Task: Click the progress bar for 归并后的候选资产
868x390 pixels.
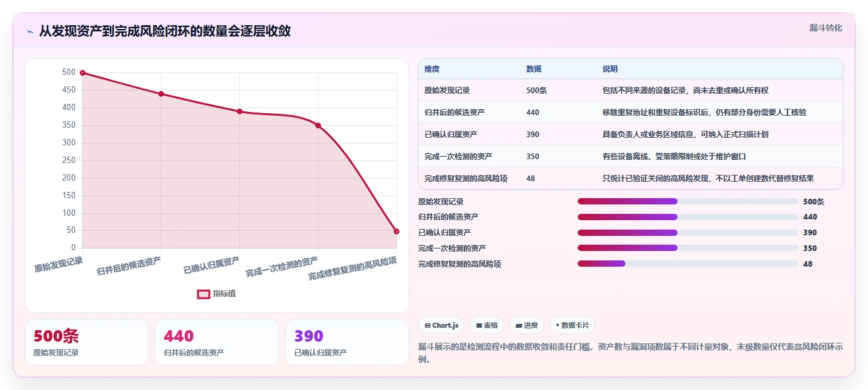Action: coord(688,217)
